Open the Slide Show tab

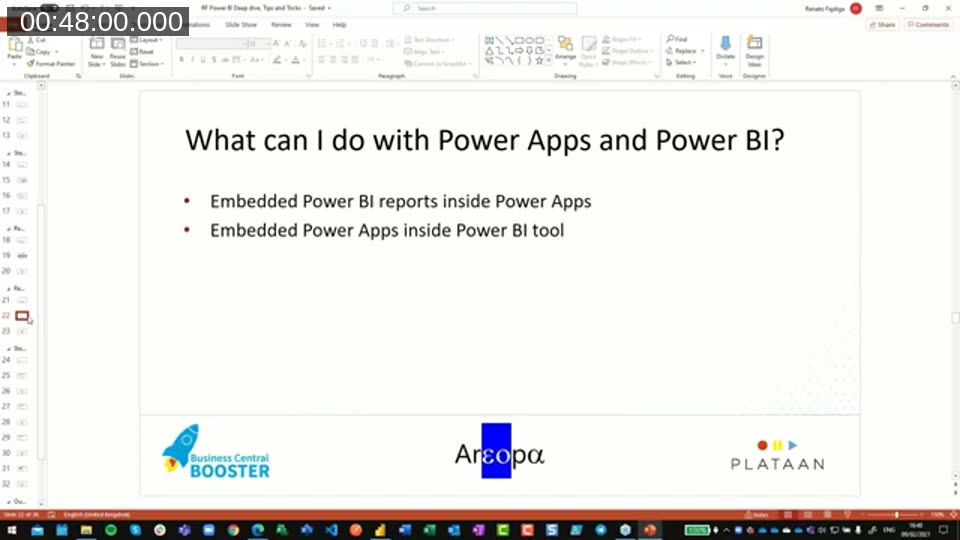pos(241,24)
